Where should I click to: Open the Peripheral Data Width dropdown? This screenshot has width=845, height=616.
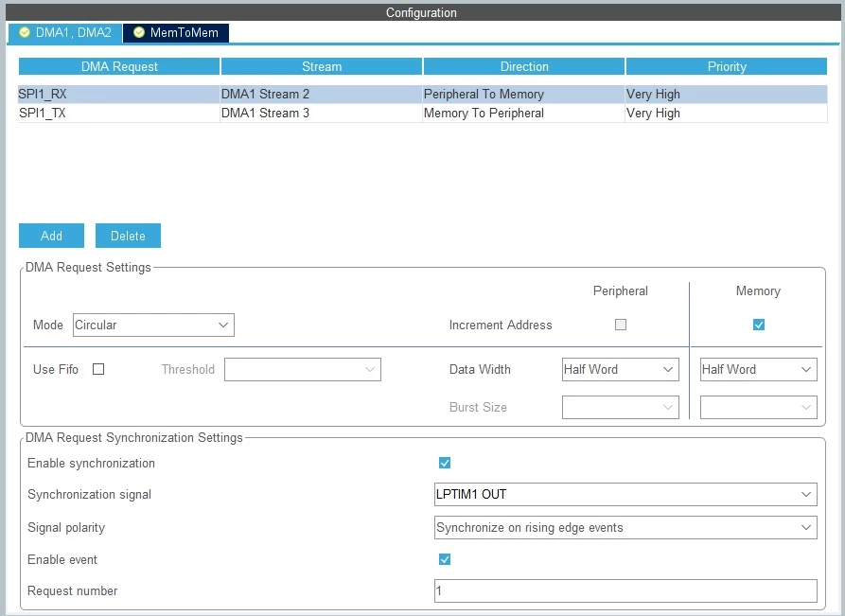(x=621, y=370)
